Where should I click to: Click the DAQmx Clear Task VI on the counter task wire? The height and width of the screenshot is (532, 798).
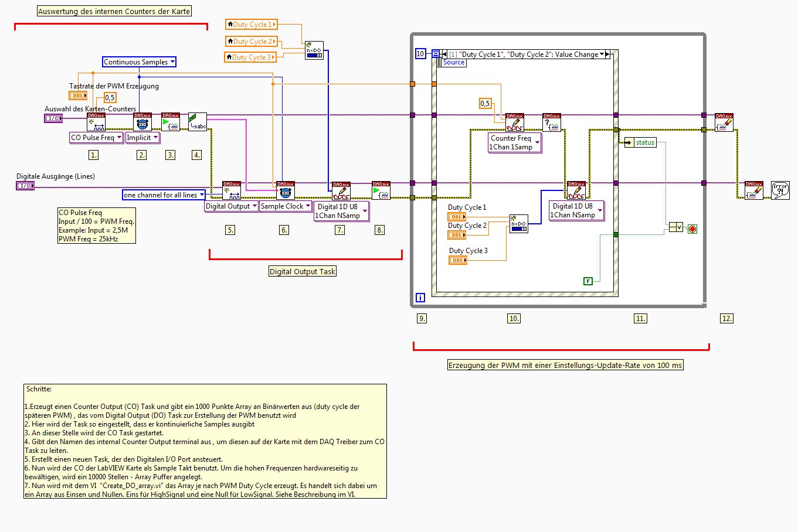pyautogui.click(x=724, y=122)
